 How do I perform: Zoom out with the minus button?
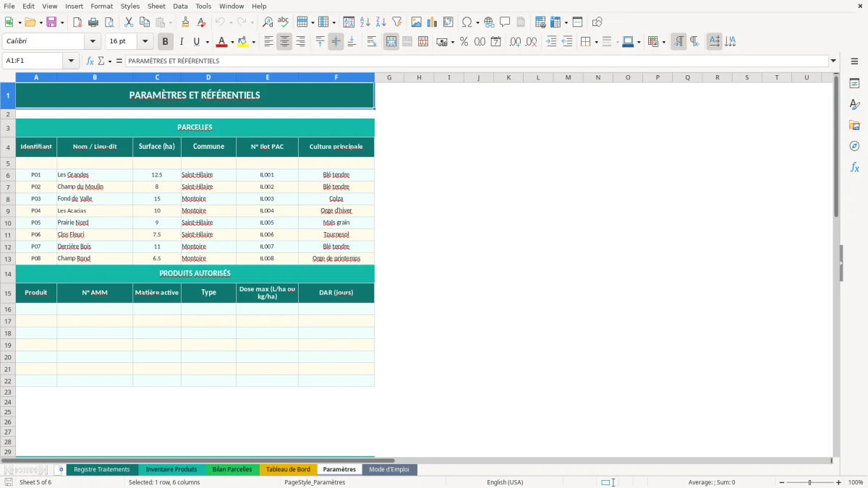tap(781, 482)
